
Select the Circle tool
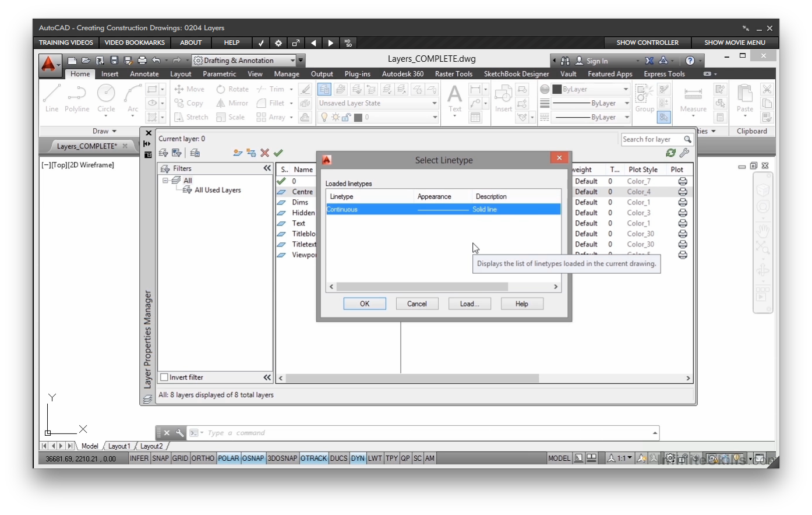(106, 97)
